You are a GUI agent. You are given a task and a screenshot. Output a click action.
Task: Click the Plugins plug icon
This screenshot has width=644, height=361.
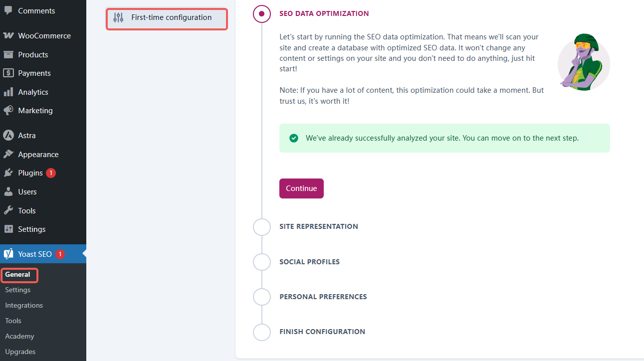click(8, 173)
